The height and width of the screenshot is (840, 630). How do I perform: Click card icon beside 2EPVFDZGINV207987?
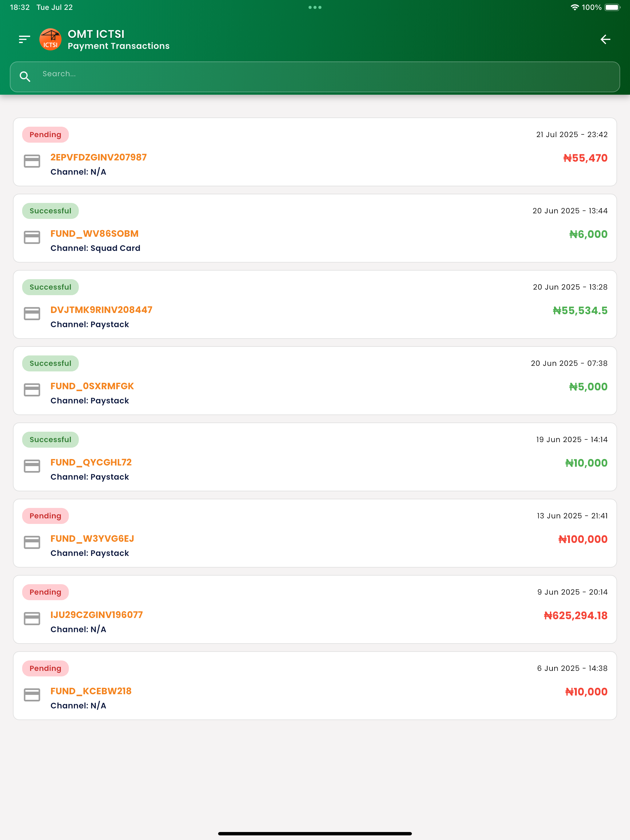pos(32,161)
